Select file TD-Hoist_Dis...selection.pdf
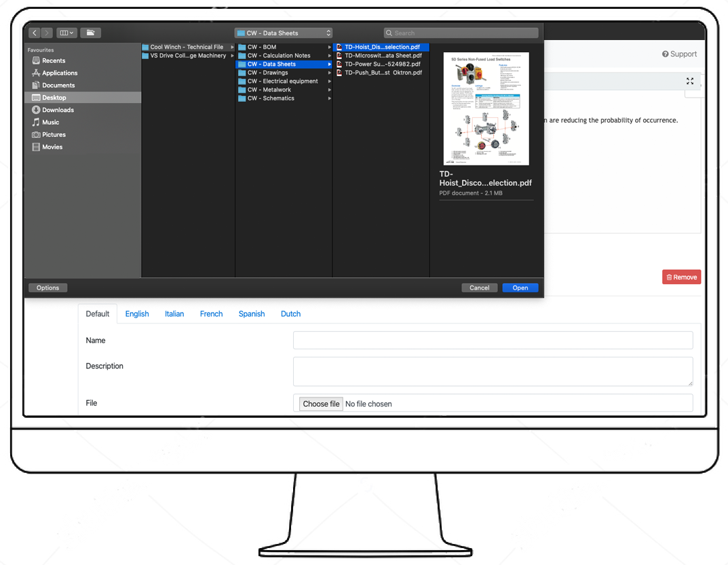 [381, 47]
